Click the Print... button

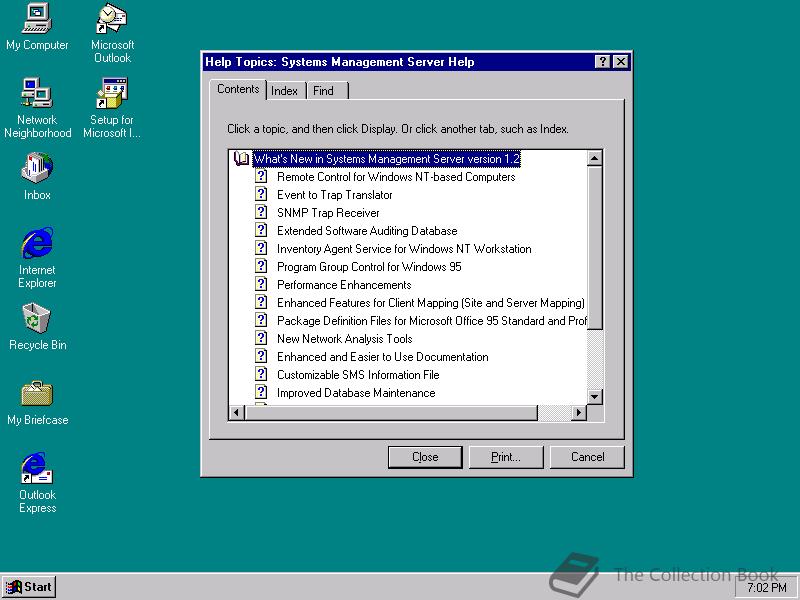click(x=506, y=457)
